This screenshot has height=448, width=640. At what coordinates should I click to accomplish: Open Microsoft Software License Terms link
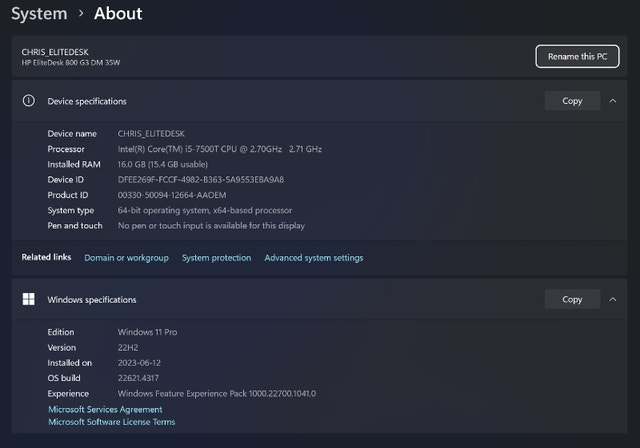click(x=111, y=422)
